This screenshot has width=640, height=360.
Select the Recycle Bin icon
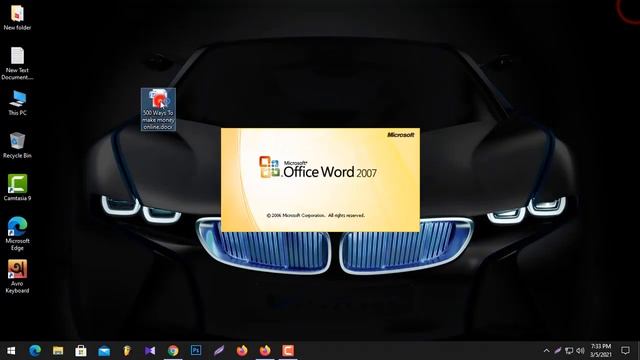pos(17,146)
